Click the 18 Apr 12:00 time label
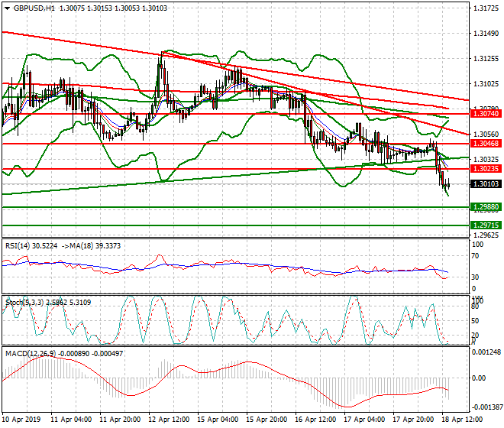 (462, 420)
